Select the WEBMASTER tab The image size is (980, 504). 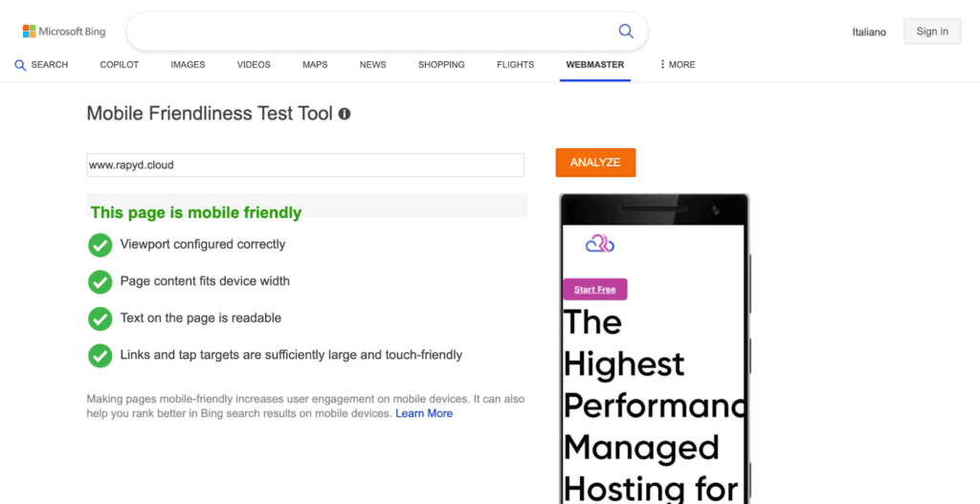[595, 64]
